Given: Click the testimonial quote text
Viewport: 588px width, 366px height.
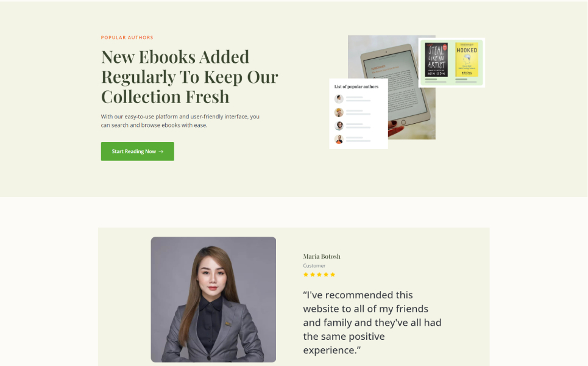Looking at the screenshot, I should click(x=372, y=323).
